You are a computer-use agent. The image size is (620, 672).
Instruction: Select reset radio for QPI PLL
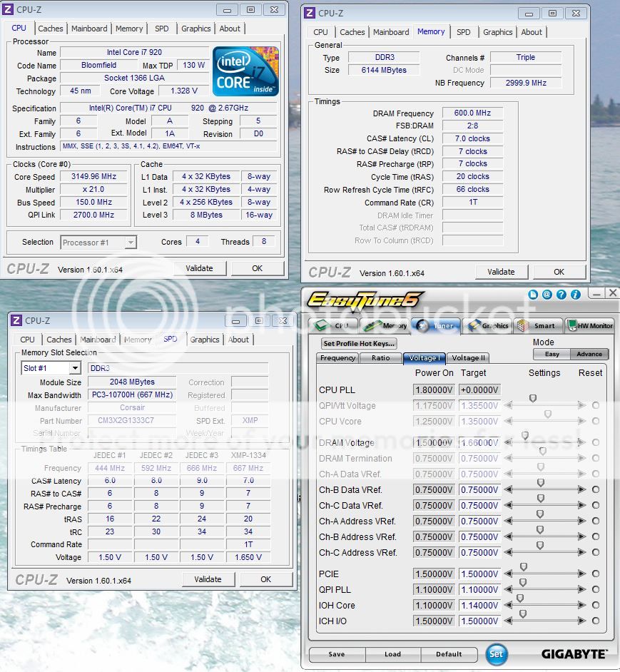coord(596,590)
